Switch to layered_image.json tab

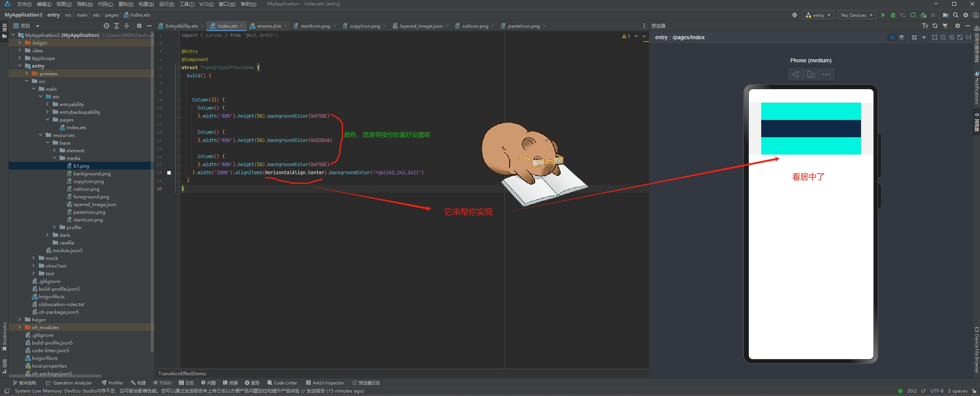click(421, 26)
